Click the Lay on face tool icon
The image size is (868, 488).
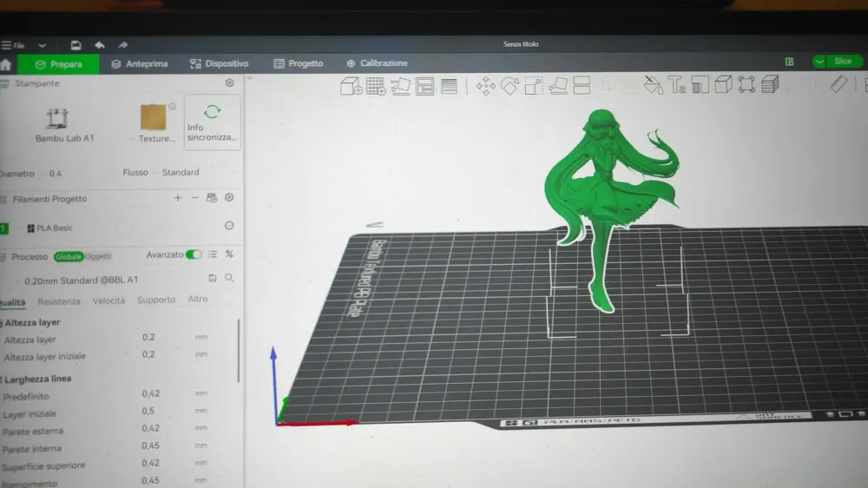(x=558, y=86)
